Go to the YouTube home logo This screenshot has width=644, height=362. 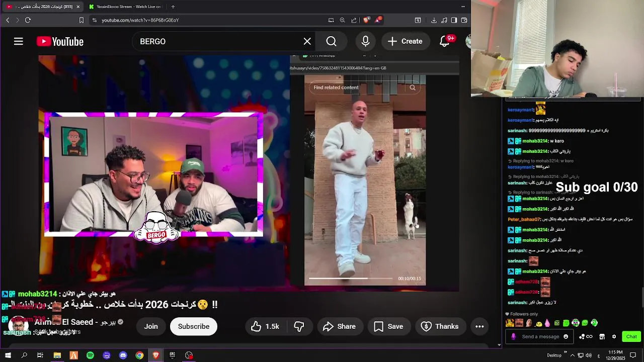pyautogui.click(x=60, y=42)
